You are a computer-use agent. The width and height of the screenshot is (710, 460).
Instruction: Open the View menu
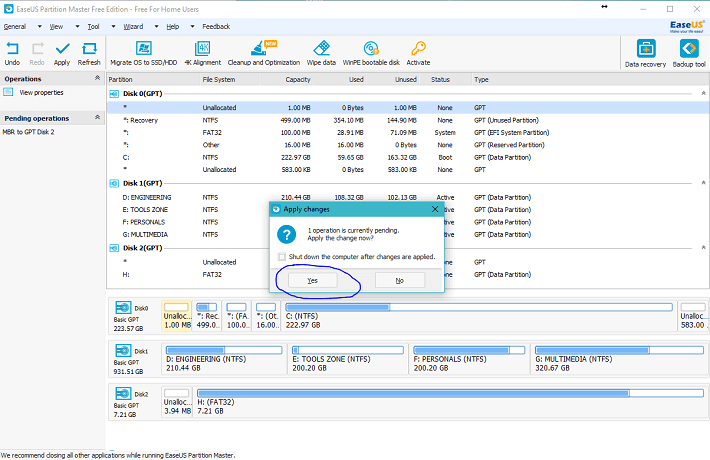pos(56,27)
